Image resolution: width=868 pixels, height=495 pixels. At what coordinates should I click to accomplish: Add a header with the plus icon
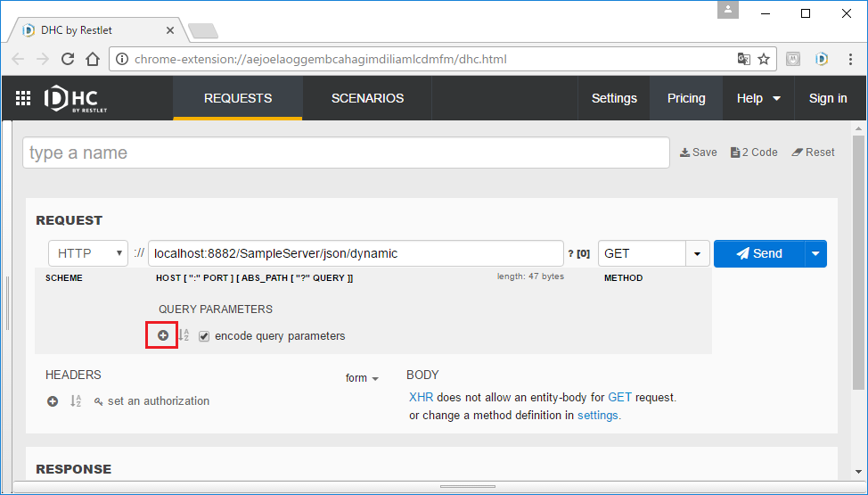(x=53, y=400)
